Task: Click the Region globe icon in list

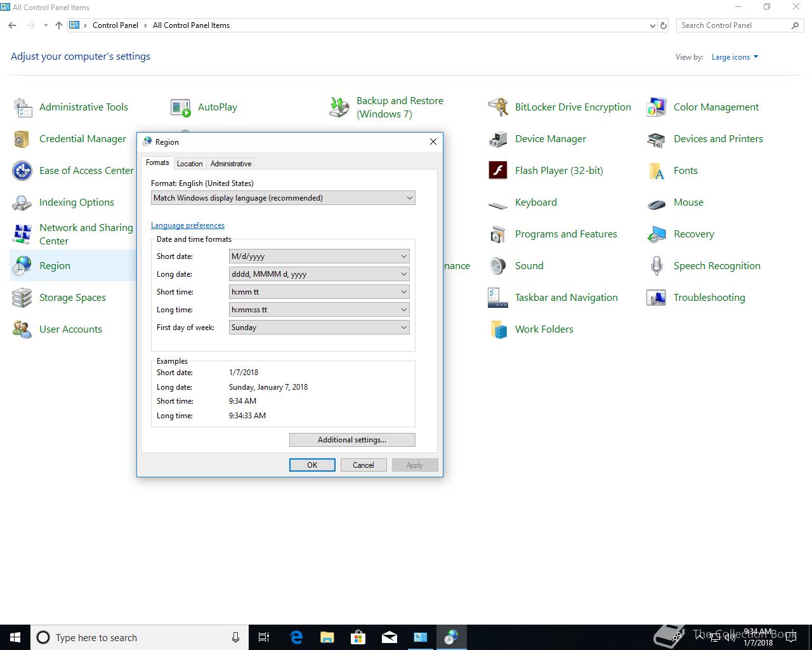Action: pyautogui.click(x=22, y=266)
